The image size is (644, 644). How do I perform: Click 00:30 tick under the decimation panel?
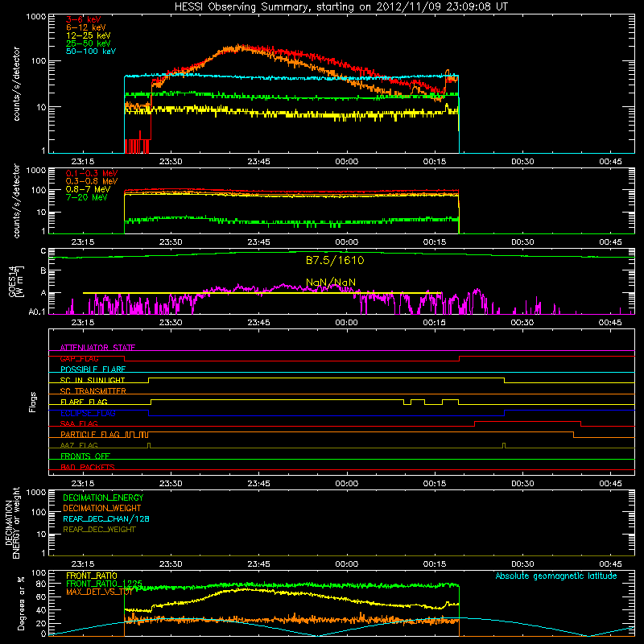[522, 564]
